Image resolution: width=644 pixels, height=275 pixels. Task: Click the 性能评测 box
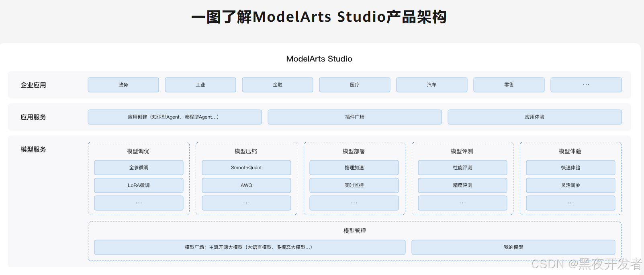[462, 168]
